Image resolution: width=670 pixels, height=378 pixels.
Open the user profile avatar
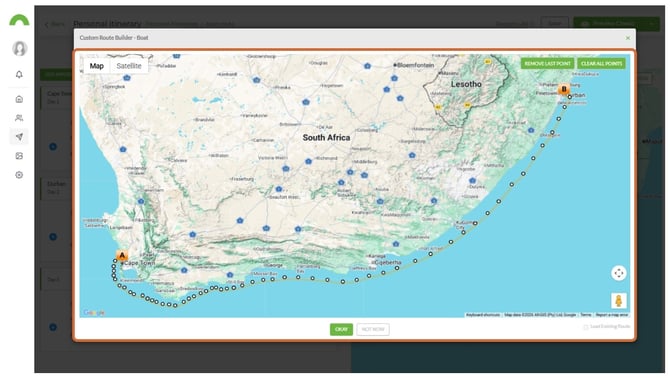click(x=19, y=48)
